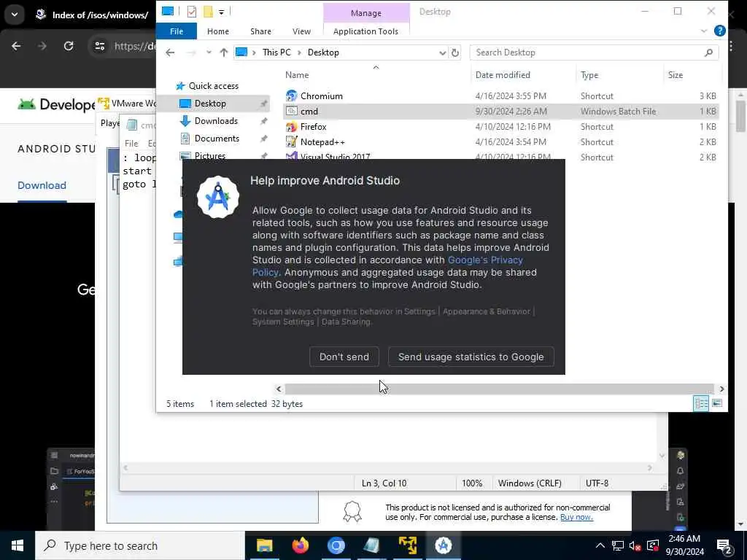Open recent locations dropdown in Explorer
The height and width of the screenshot is (560, 747).
209,52
